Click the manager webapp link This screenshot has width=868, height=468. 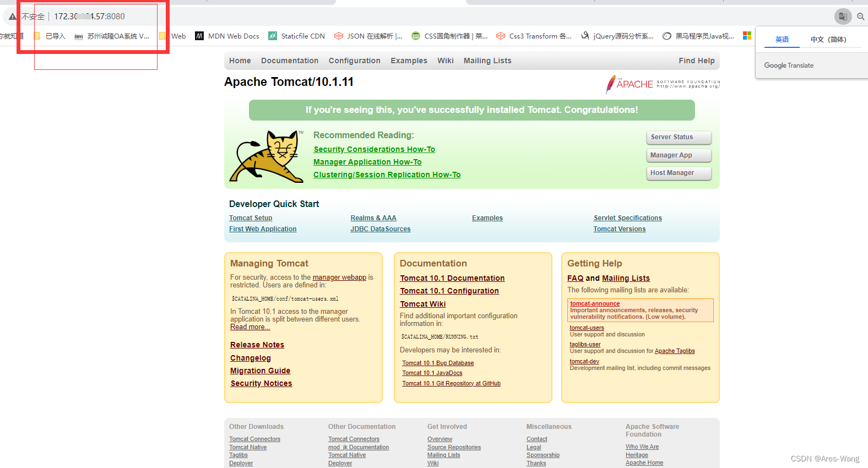point(339,277)
